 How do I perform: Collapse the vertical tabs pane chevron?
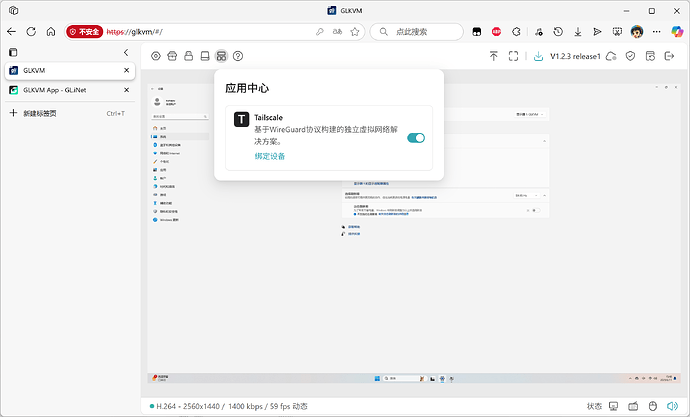point(126,52)
